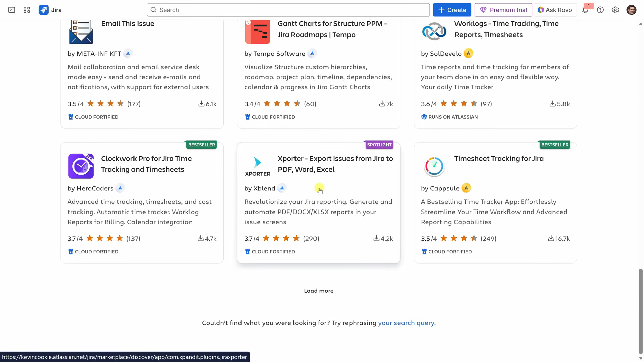Open Timesheet Tracking for Jira title
This screenshot has width=644, height=362.
[499, 159]
